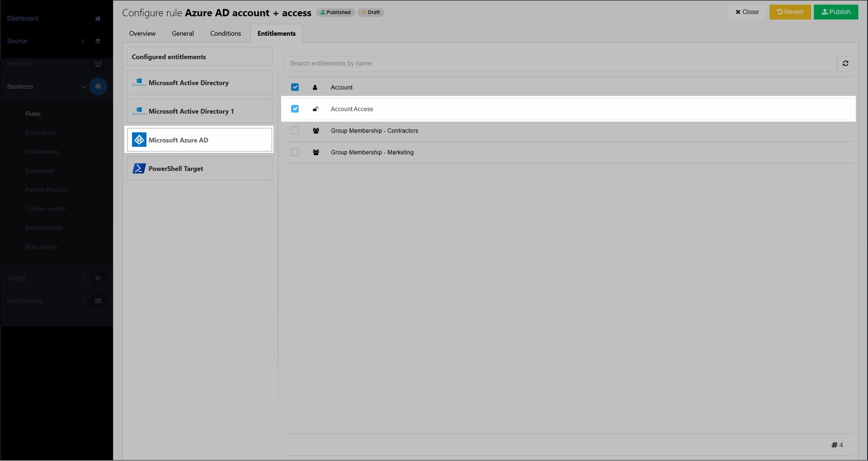
Task: Switch to the Conditions tab
Action: [x=225, y=33]
